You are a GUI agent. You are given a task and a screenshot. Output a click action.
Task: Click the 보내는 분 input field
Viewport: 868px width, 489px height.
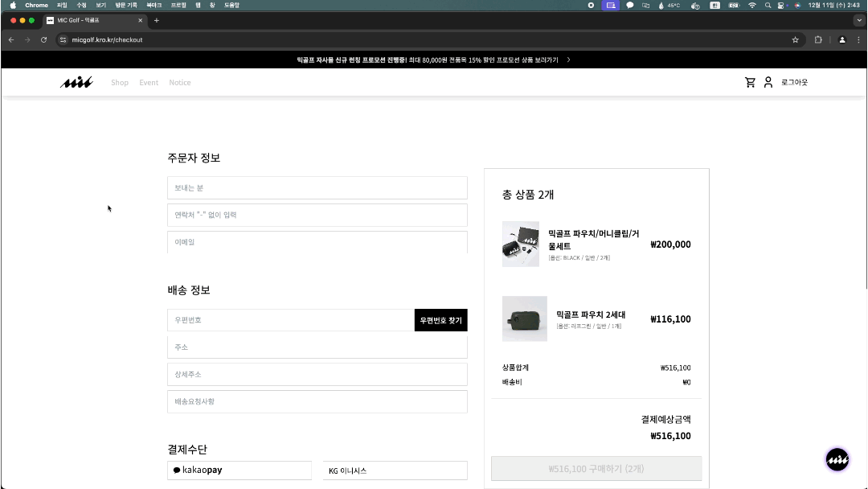(x=317, y=188)
